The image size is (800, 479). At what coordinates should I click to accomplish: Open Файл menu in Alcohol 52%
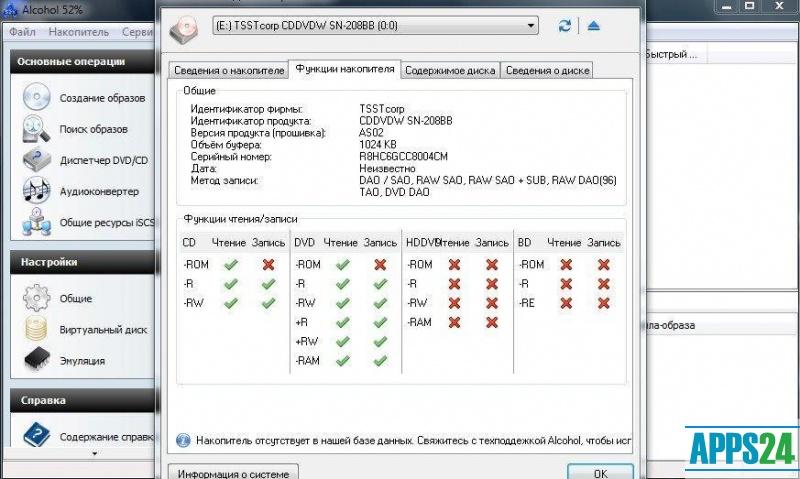[x=22, y=32]
